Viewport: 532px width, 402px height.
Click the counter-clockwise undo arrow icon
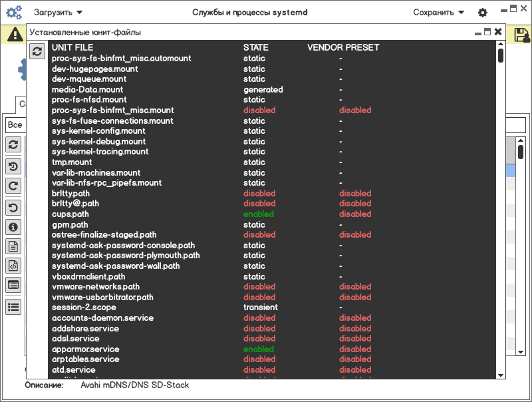(x=13, y=208)
